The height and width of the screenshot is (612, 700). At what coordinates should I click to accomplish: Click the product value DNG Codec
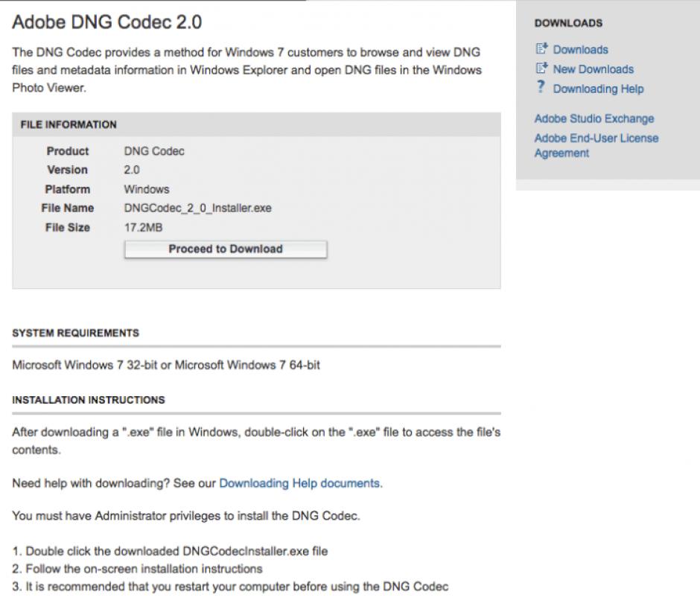pos(154,151)
